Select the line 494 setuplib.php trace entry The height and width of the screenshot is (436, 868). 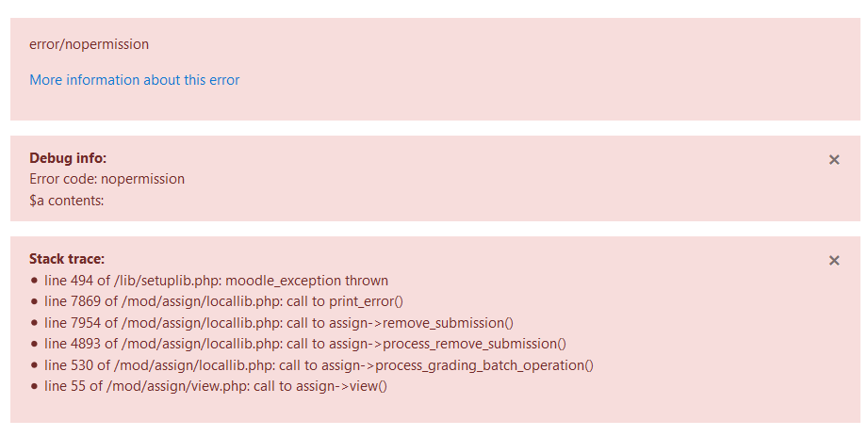pos(216,281)
